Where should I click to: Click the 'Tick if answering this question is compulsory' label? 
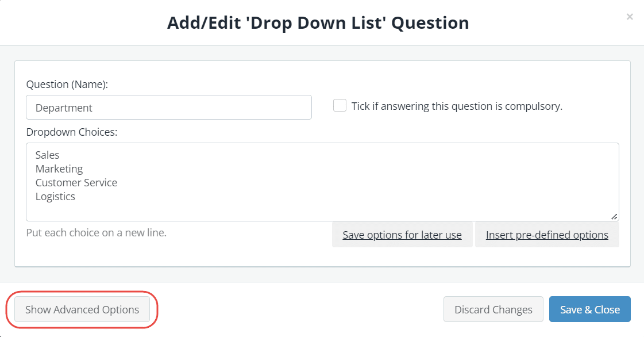(x=457, y=106)
